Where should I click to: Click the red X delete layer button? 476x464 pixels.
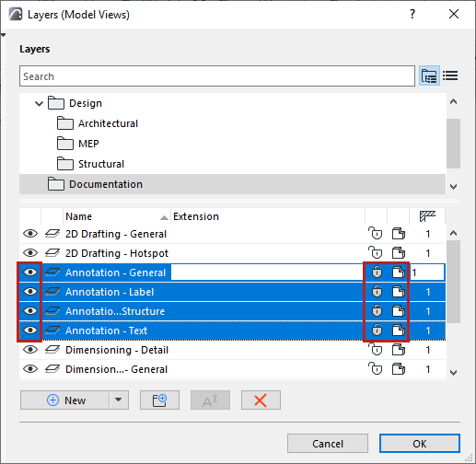pyautogui.click(x=261, y=400)
